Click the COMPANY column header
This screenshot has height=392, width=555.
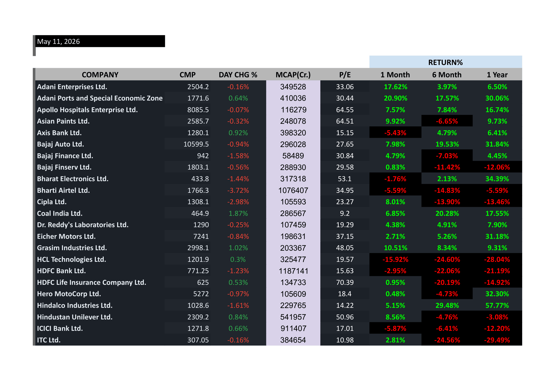tap(100, 75)
